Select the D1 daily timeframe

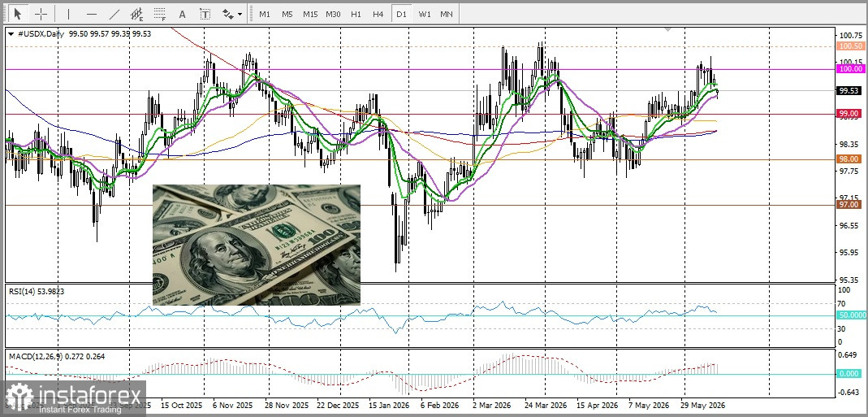401,14
